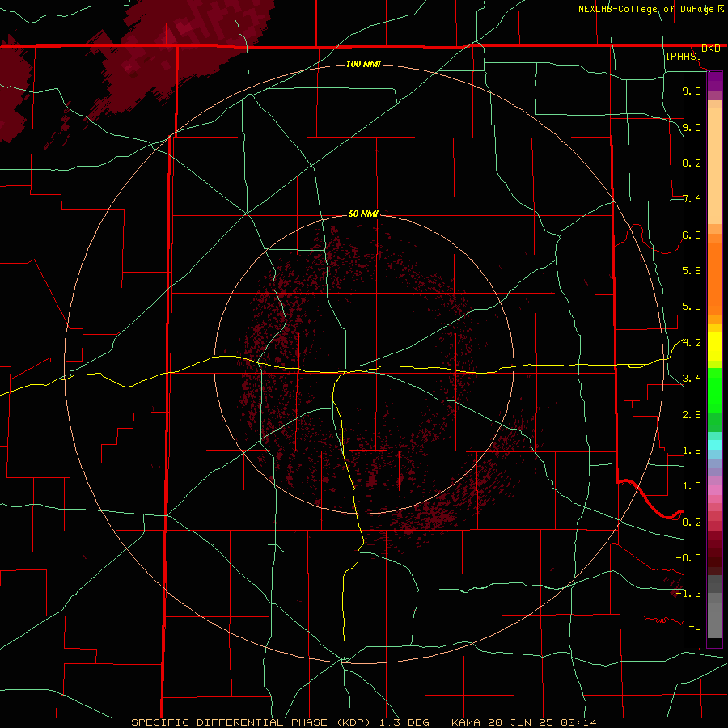728x728 pixels.
Task: Click the 4.2 scale value
Action: 692,343
